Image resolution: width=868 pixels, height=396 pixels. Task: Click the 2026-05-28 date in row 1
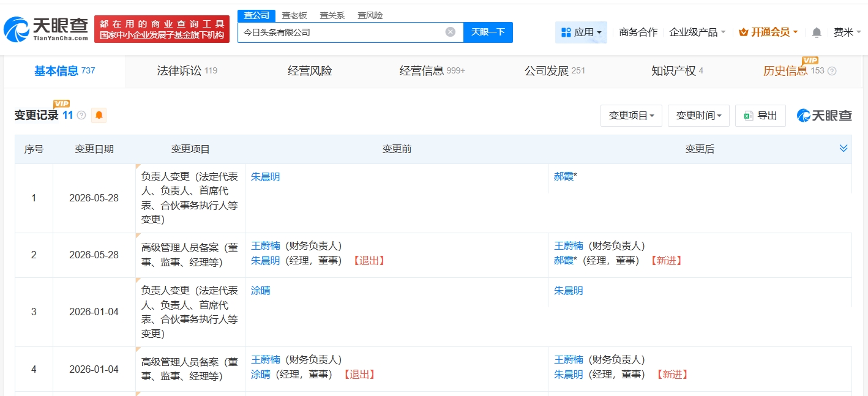coord(94,198)
